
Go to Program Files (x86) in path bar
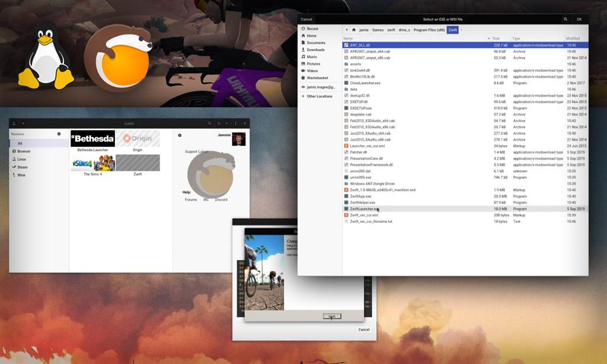[429, 30]
